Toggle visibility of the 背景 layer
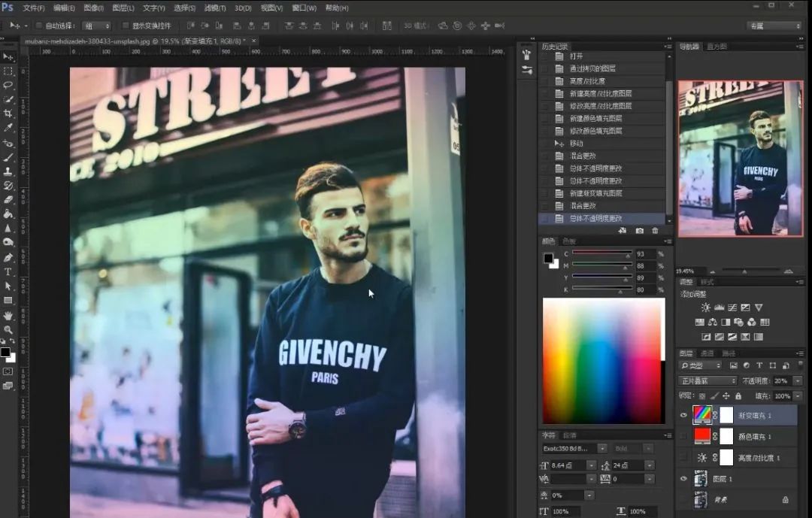The height and width of the screenshot is (518, 812). [683, 500]
